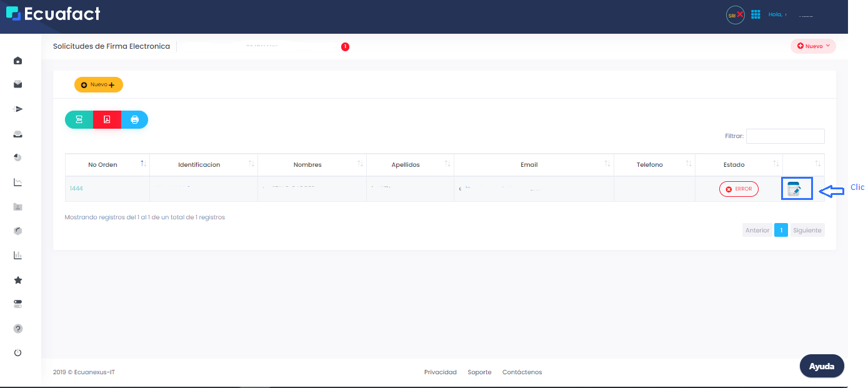Export table using green Excel button
868x388 pixels.
point(79,120)
